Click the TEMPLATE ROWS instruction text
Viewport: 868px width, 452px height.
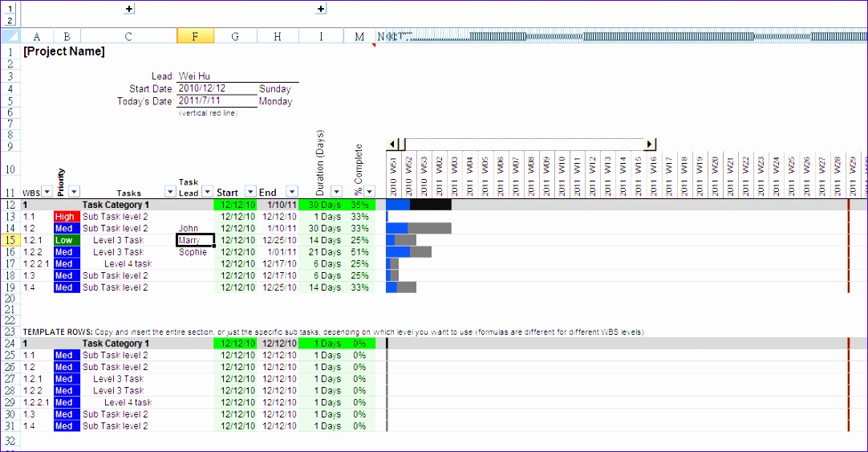pos(333,332)
